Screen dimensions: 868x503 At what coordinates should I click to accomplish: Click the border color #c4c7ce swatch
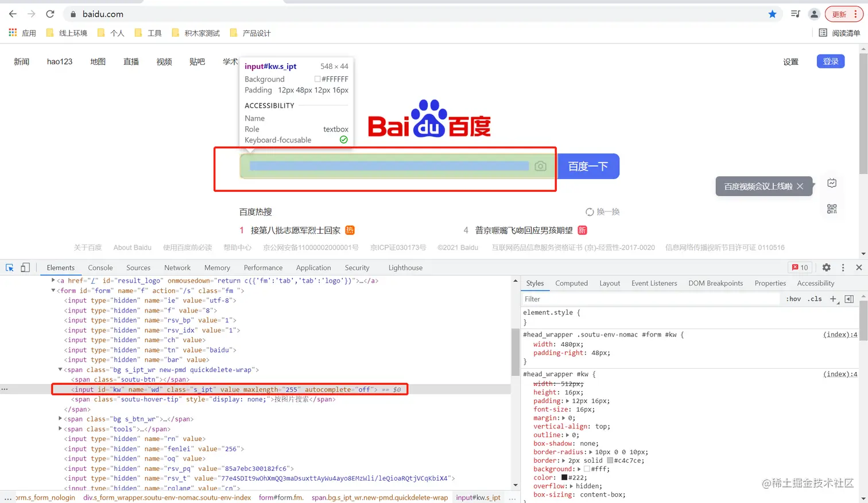(610, 461)
